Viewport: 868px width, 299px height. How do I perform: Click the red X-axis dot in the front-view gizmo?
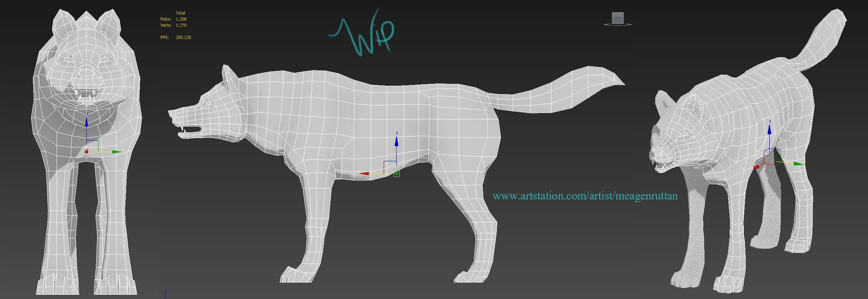point(86,152)
